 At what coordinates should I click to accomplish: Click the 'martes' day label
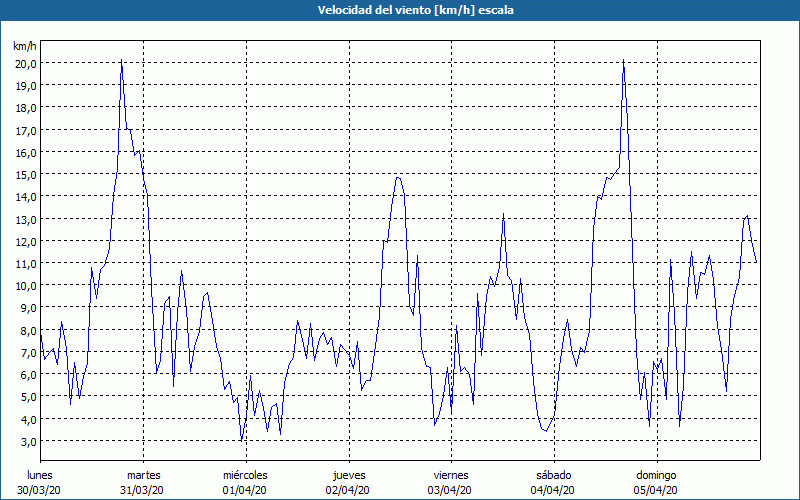click(144, 475)
